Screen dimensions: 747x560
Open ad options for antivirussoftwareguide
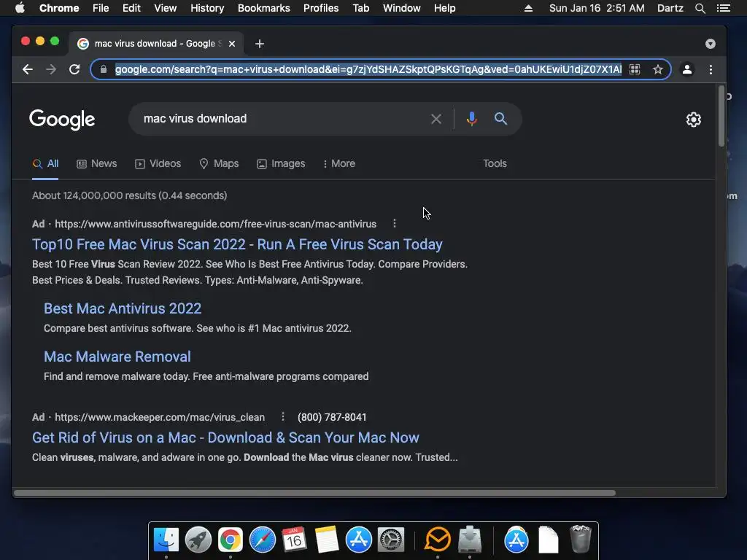pyautogui.click(x=395, y=223)
